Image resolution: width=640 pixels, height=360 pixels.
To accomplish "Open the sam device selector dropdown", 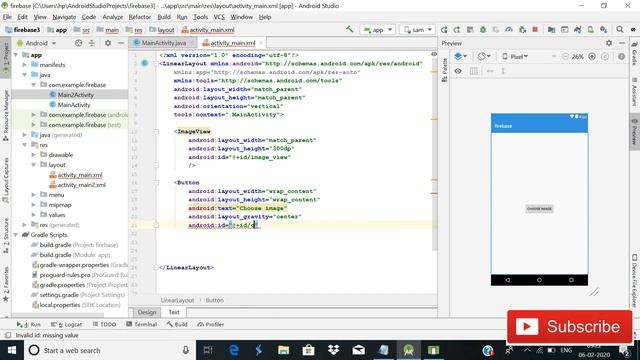I will [x=418, y=30].
